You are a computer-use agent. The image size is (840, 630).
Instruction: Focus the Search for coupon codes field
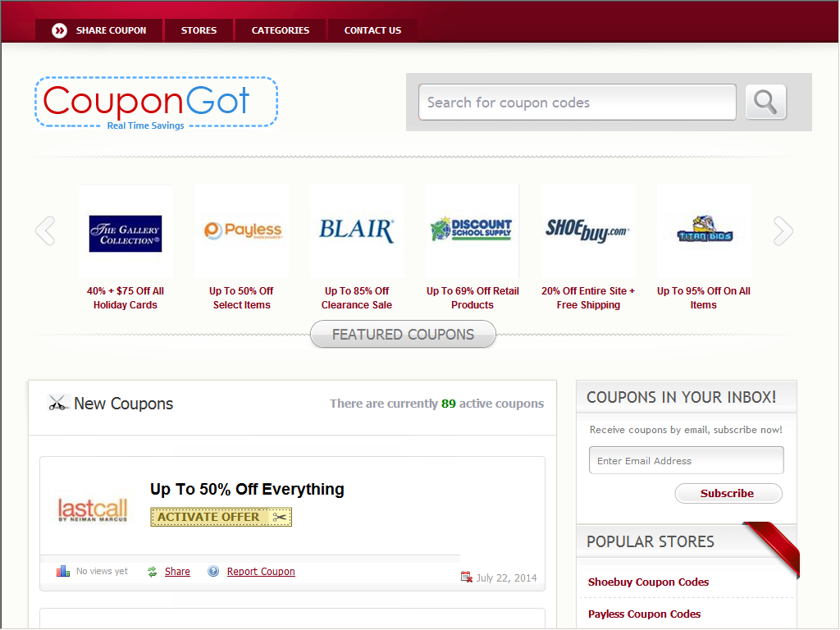577,103
